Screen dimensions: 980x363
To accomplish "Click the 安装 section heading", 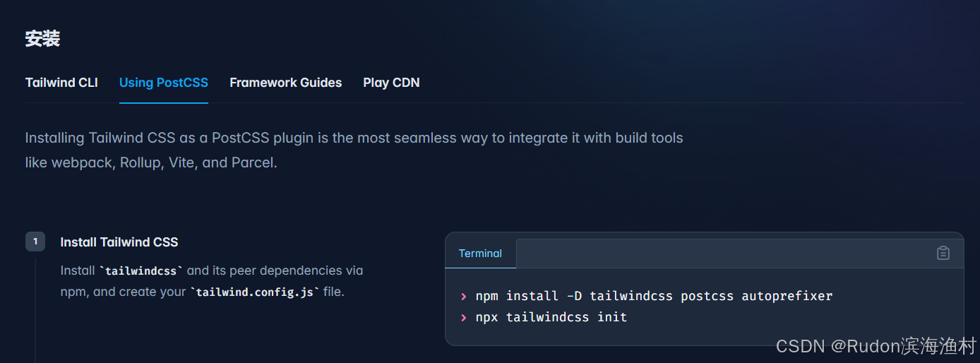I will pos(42,39).
